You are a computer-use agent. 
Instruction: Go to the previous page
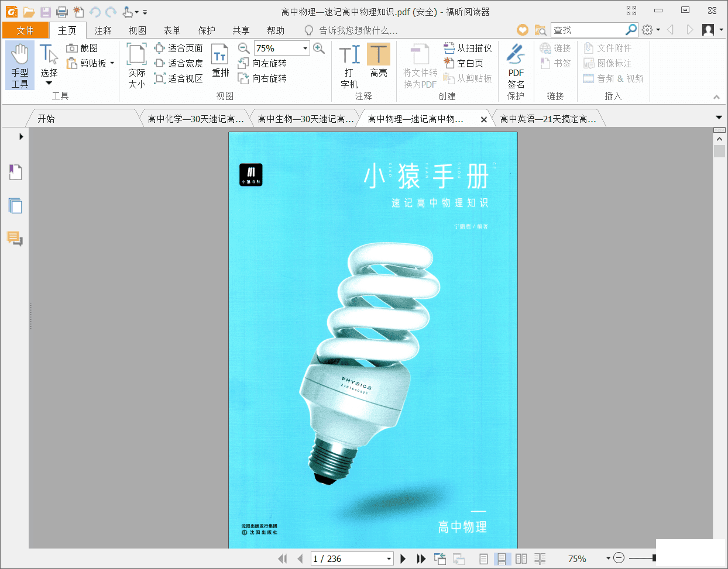coord(300,558)
